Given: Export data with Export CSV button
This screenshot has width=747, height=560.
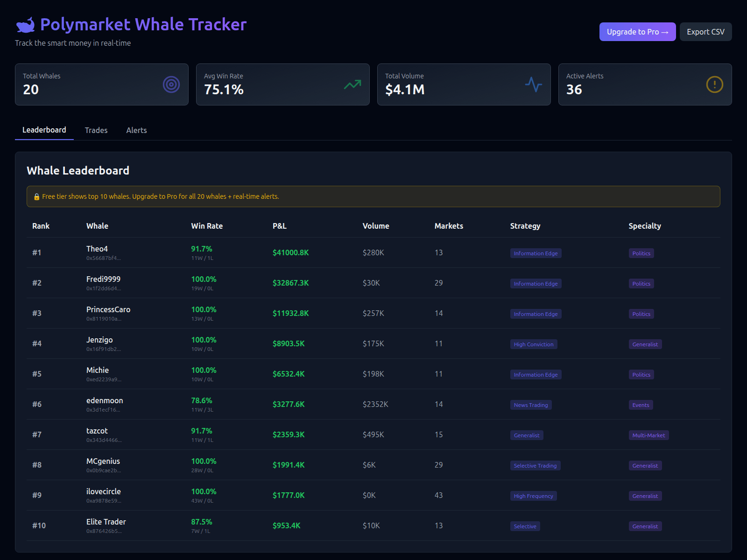Looking at the screenshot, I should pyautogui.click(x=706, y=32).
